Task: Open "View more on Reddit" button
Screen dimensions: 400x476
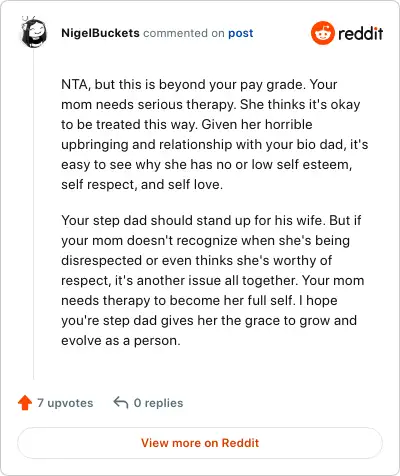Action: [x=200, y=443]
